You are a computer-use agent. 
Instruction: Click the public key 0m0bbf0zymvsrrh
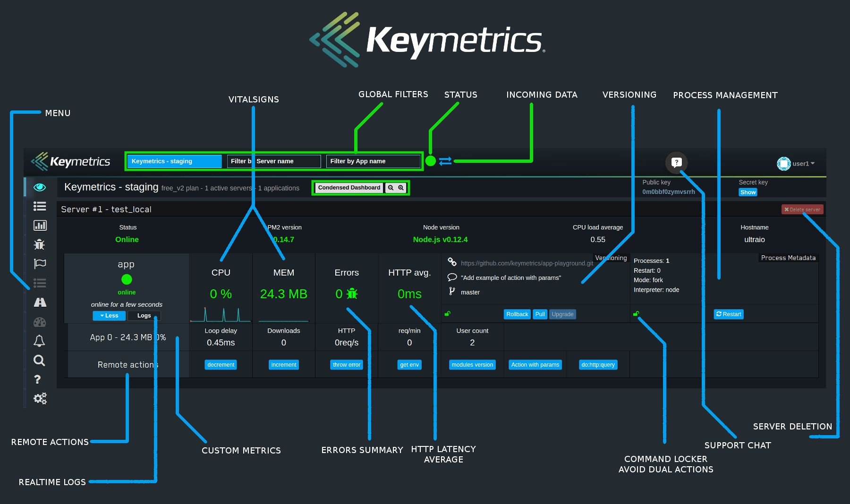click(669, 192)
